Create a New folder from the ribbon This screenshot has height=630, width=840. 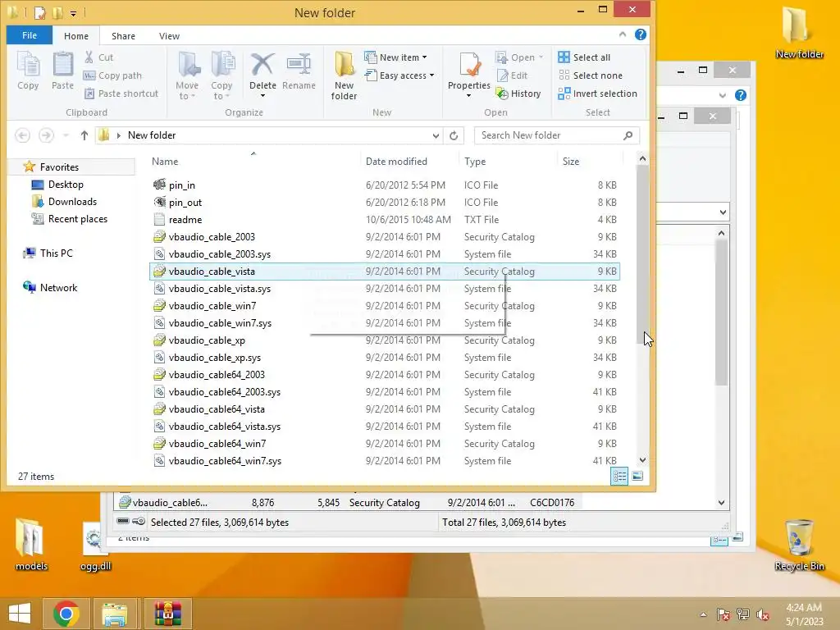pyautogui.click(x=344, y=75)
